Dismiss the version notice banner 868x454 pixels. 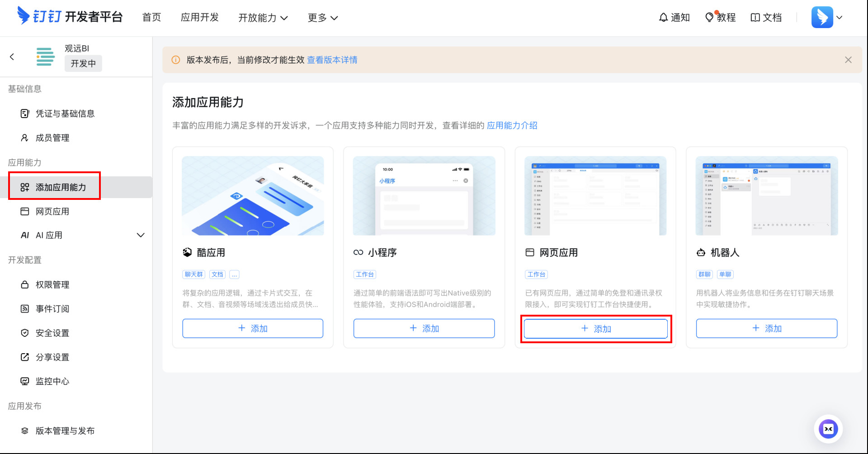[x=848, y=60]
